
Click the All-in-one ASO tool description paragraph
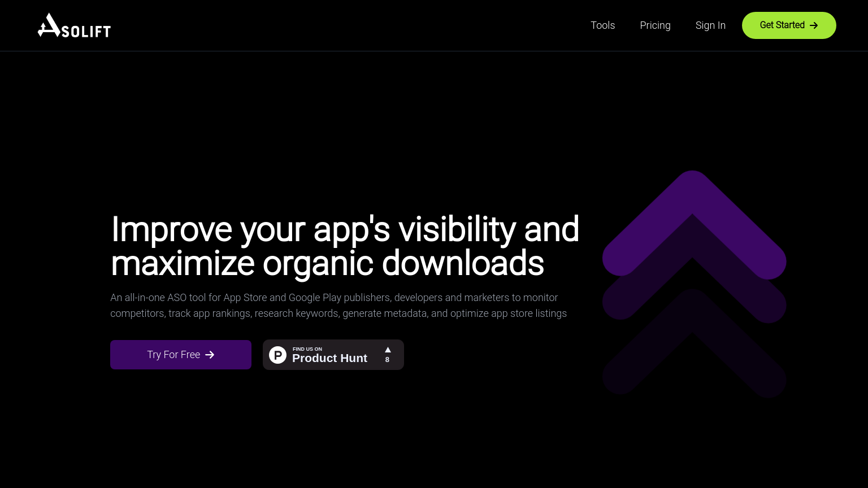(x=338, y=306)
